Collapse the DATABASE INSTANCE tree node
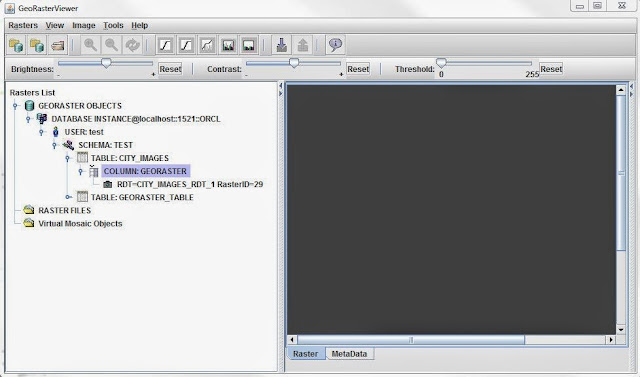This screenshot has width=640, height=377. tap(28, 119)
